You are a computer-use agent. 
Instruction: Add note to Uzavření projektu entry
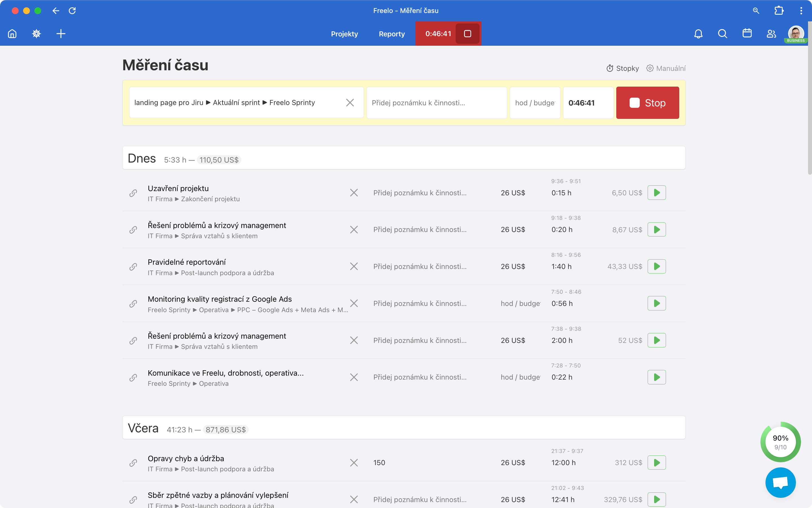pyautogui.click(x=420, y=193)
